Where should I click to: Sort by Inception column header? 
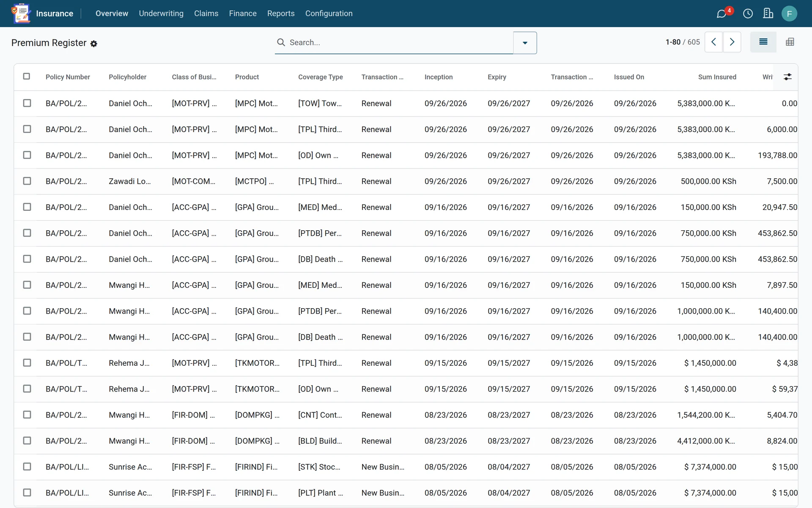(439, 77)
